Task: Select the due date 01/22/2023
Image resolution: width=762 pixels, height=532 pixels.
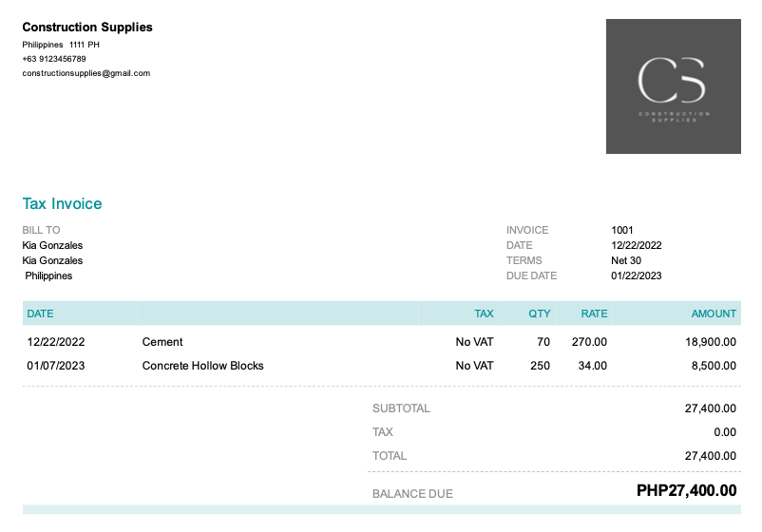Action: (x=637, y=276)
